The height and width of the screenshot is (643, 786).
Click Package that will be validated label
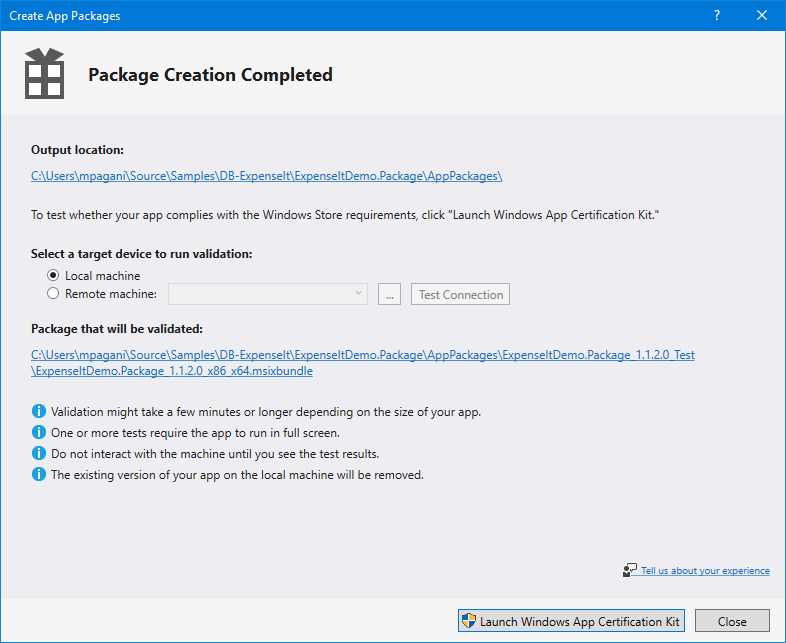[x=117, y=329]
